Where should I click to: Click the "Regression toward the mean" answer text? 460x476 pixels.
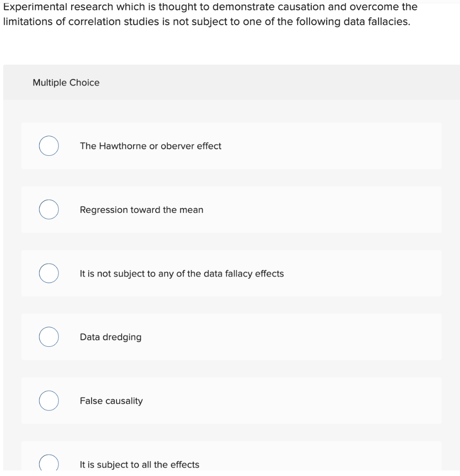[x=141, y=210]
